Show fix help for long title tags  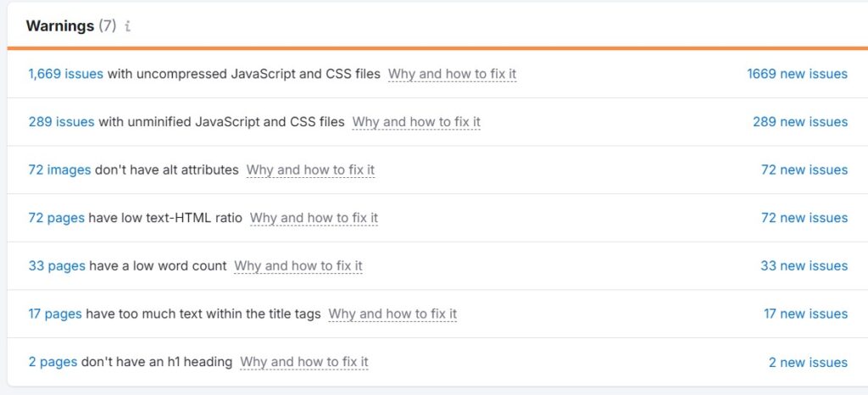pyautogui.click(x=392, y=314)
